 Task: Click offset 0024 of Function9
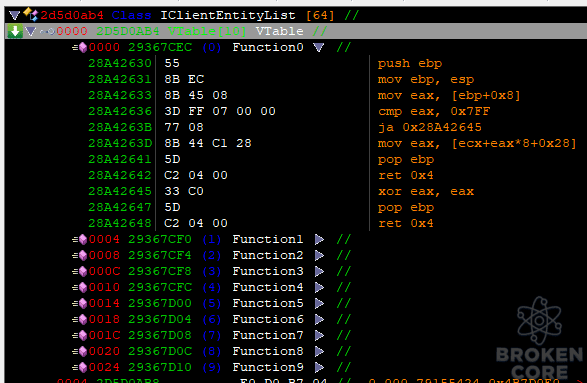coord(104,367)
